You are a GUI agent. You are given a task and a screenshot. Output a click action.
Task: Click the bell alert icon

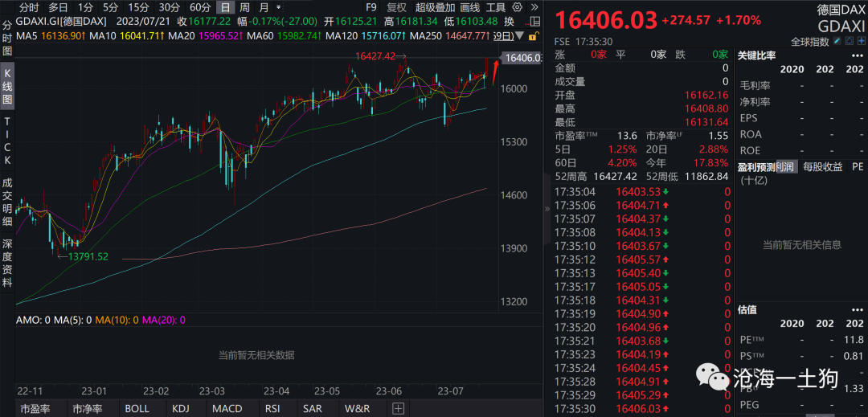pyautogui.click(x=850, y=41)
